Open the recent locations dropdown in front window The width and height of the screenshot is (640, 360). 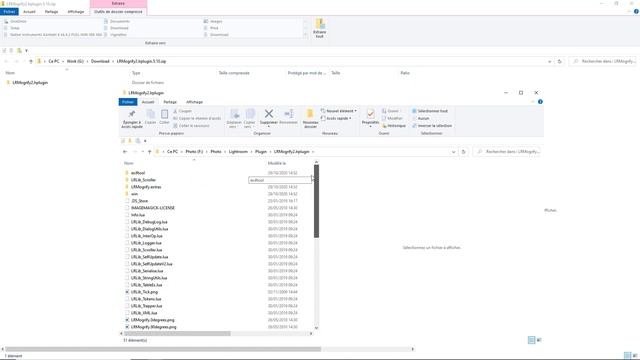tap(142, 152)
